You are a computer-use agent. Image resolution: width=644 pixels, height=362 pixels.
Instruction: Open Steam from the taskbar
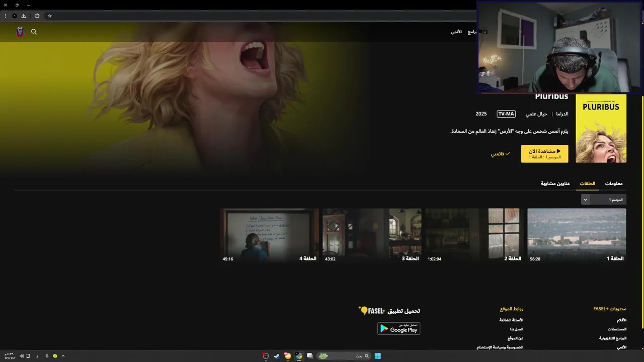pos(277,356)
